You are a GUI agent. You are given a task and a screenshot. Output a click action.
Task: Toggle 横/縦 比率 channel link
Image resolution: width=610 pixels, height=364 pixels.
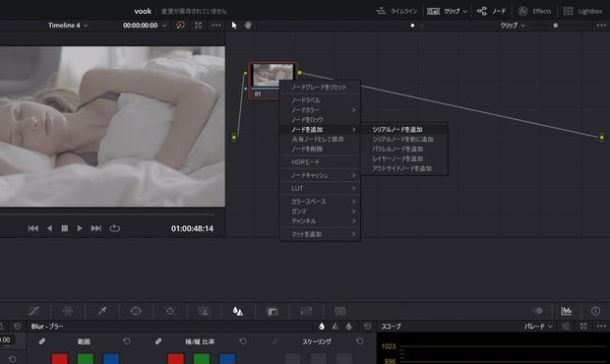(158, 341)
